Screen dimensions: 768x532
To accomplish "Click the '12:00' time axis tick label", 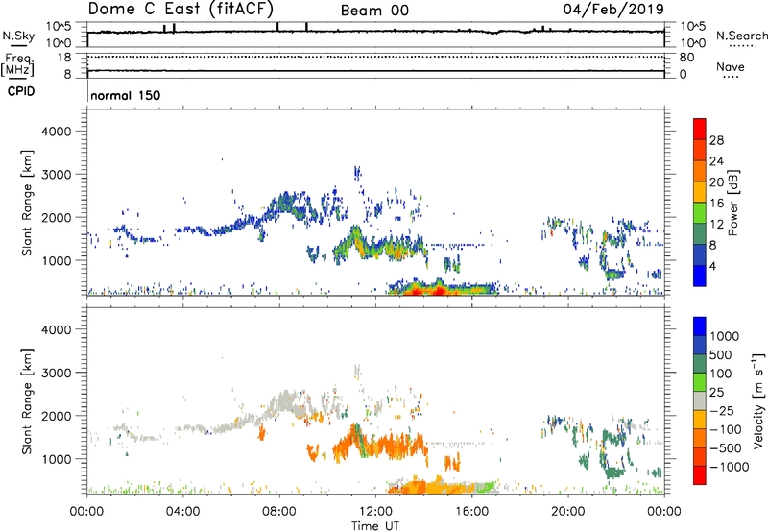I will 375,512.
